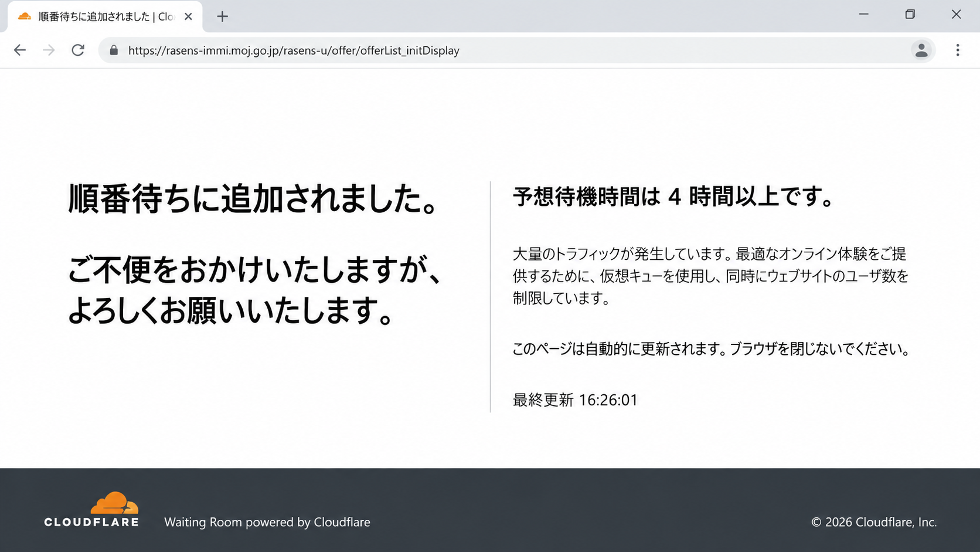Click the CLOUDFLARE wordmark in footer
The image size is (980, 552).
click(x=91, y=522)
